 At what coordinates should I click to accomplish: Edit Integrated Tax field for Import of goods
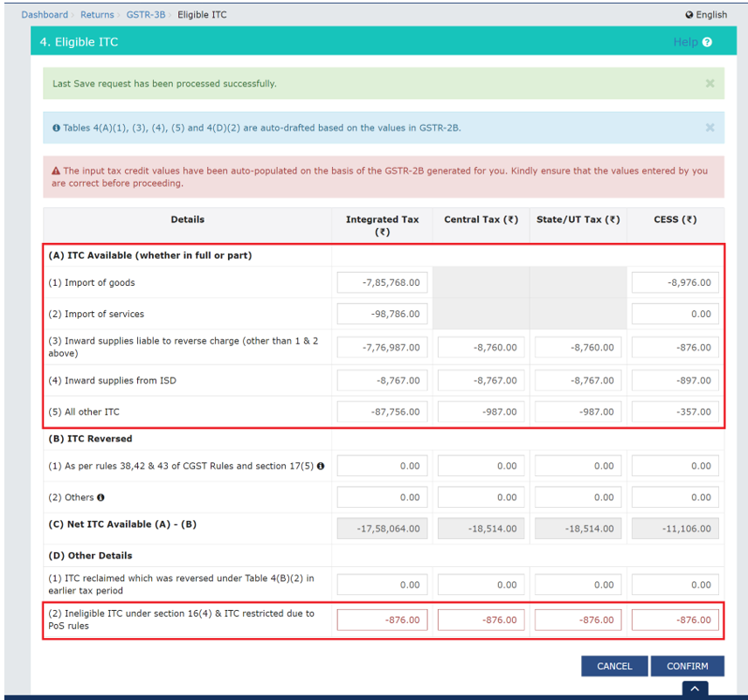coord(382,281)
